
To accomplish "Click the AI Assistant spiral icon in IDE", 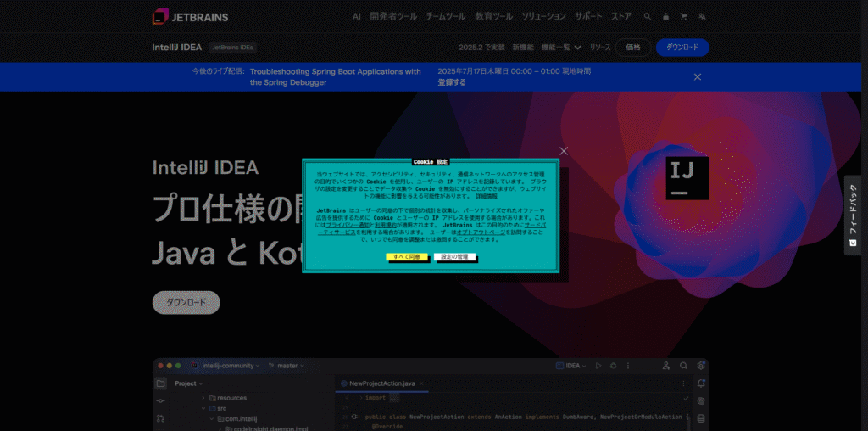I will 701,400.
